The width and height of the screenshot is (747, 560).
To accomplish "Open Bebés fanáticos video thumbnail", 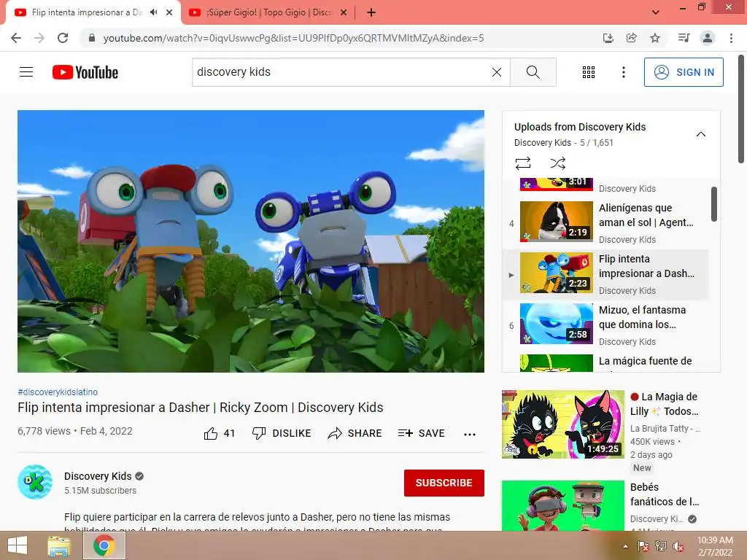I will point(562,506).
